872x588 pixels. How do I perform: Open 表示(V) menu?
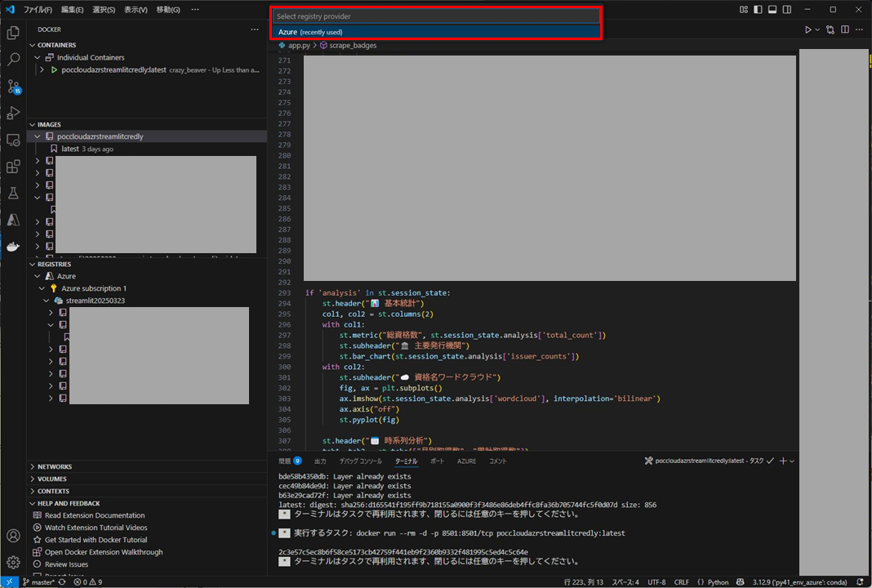[136, 10]
